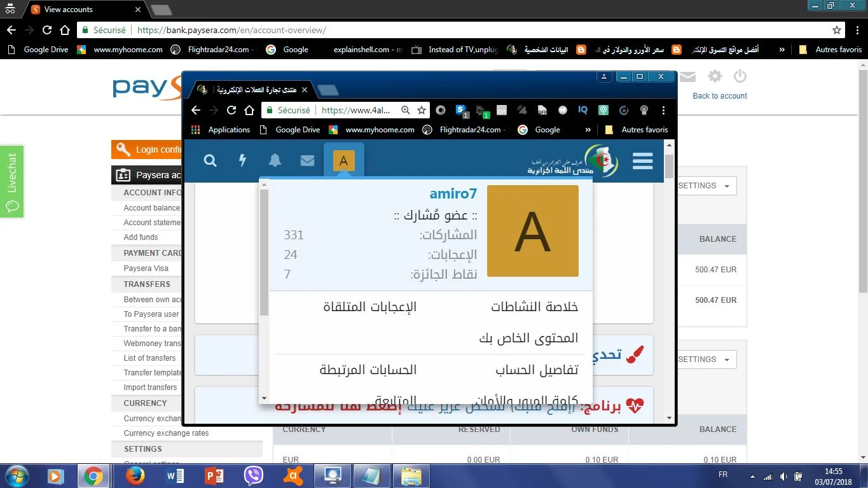Click the Paysera address bar URL
The height and width of the screenshot is (488, 868).
(231, 30)
